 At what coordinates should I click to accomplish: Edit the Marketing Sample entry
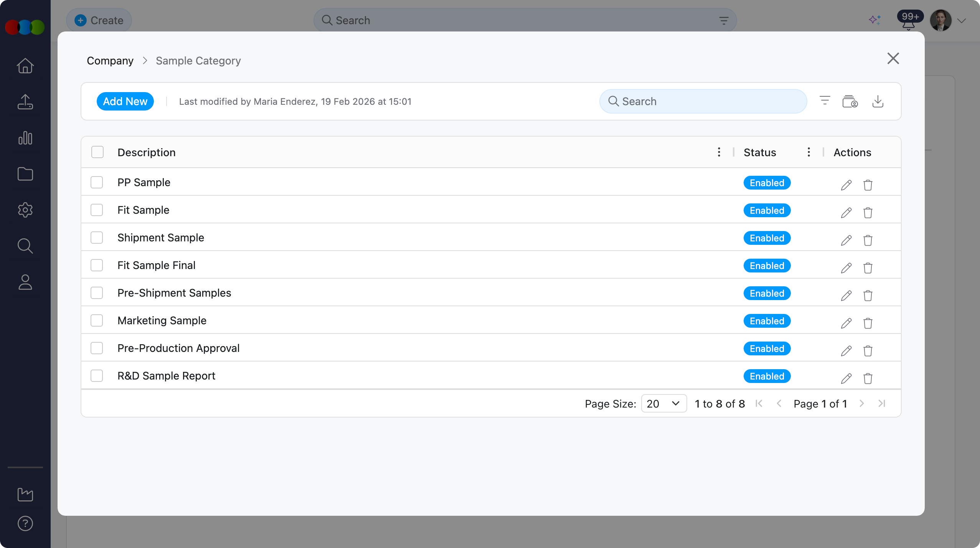[846, 323]
